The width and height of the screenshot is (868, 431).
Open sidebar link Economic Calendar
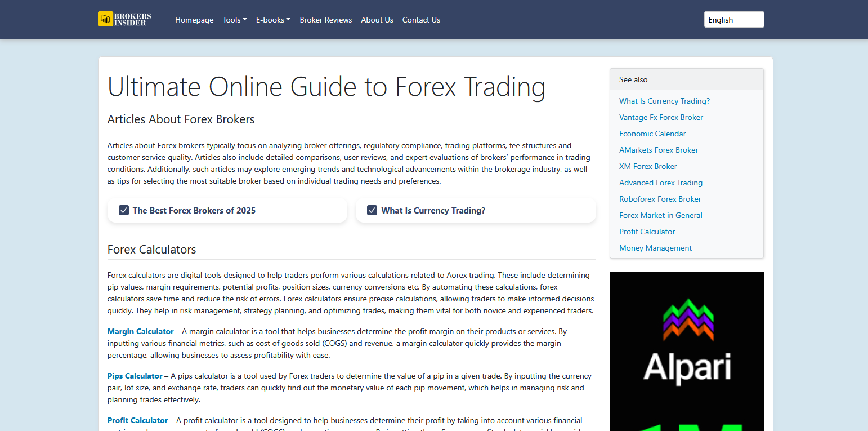(x=652, y=134)
